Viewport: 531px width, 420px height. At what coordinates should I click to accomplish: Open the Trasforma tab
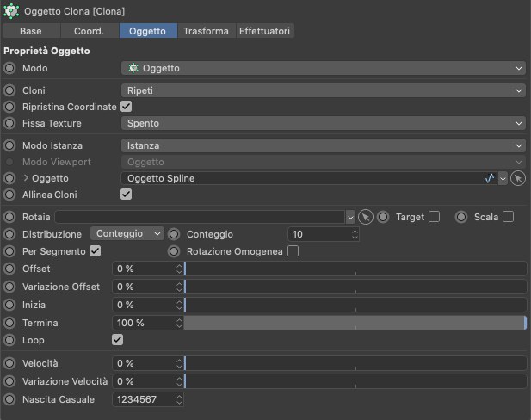[206, 31]
